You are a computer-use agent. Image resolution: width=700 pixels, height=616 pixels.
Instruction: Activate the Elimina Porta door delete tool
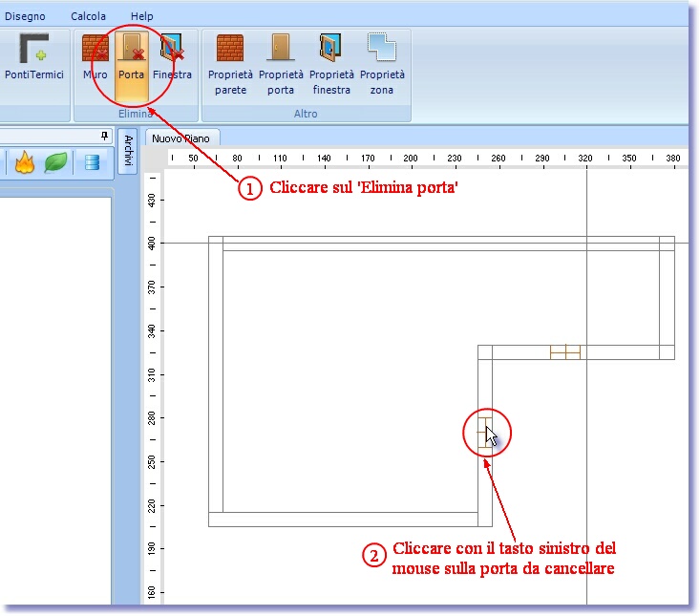click(x=131, y=66)
